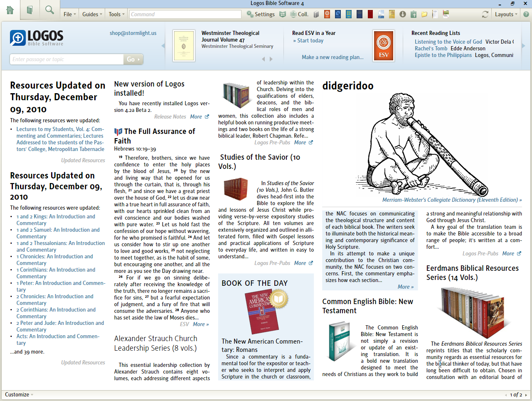Viewport: 532px width, 401px height.
Task: Open the green clipboard cross icon
Action: click(x=414, y=14)
